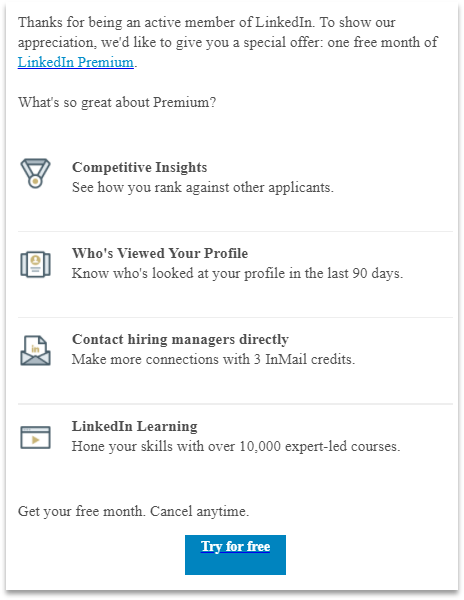The width and height of the screenshot is (464, 600).
Task: Click the medal icon beside Competitive Insights
Action: 35,173
